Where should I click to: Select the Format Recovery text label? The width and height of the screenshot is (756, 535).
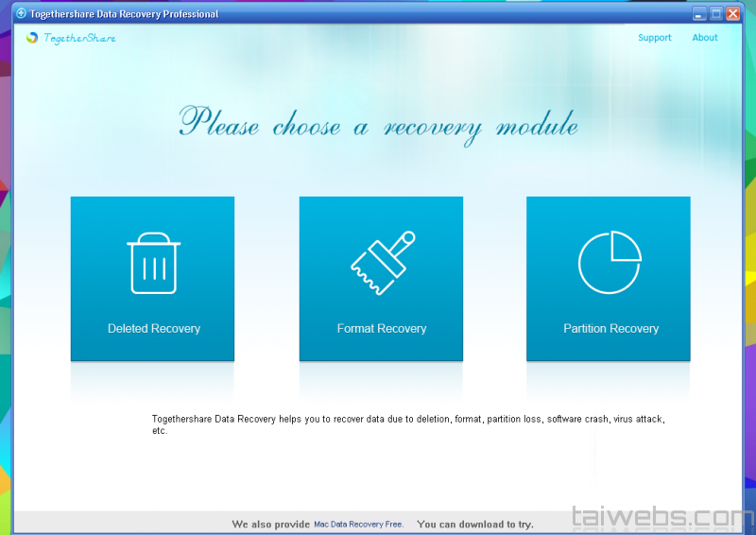tap(382, 329)
